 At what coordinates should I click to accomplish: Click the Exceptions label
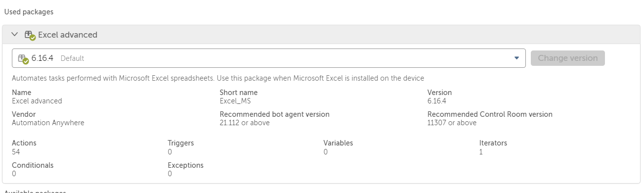[x=185, y=165]
